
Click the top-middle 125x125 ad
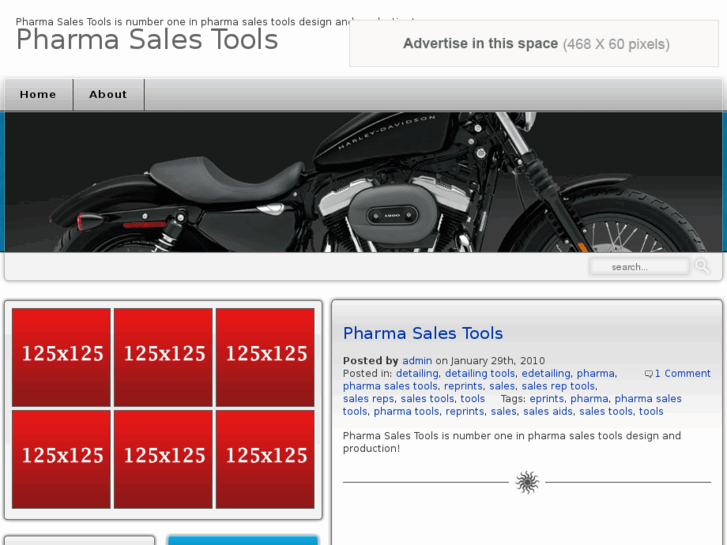tap(163, 357)
